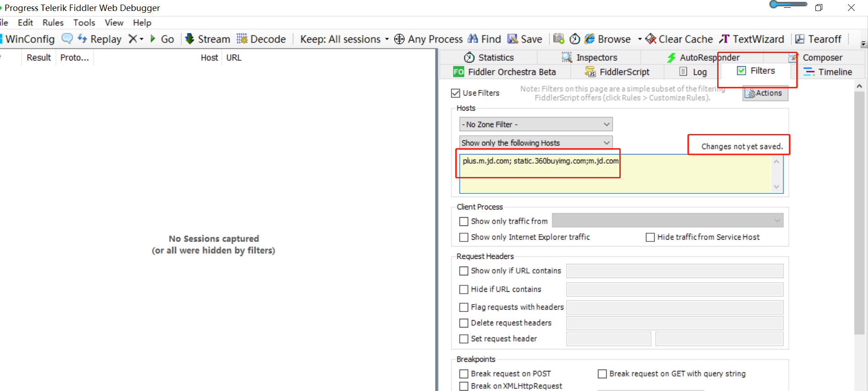Click the Browse Internet Explorer icon
Screen dimensions: 868x391
tap(590, 39)
